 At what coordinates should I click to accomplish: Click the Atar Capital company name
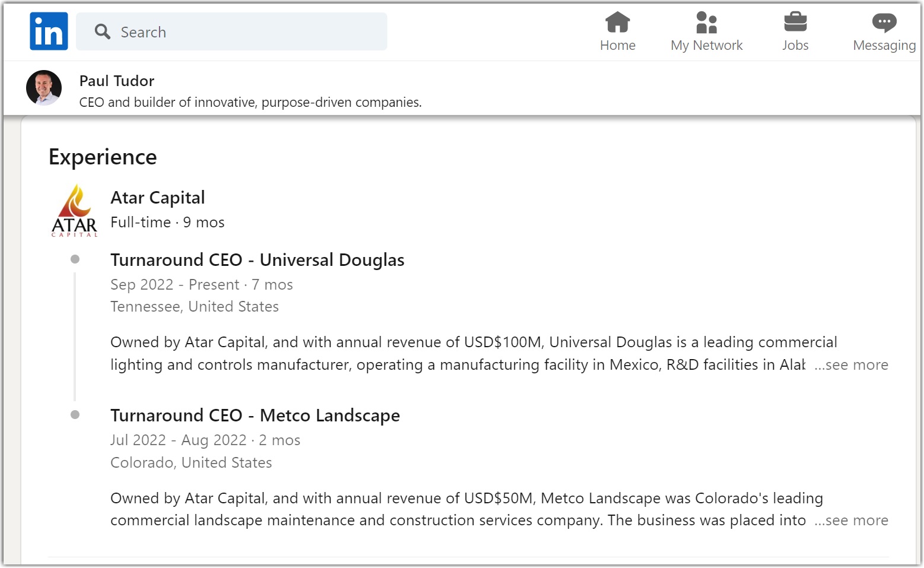click(x=158, y=198)
